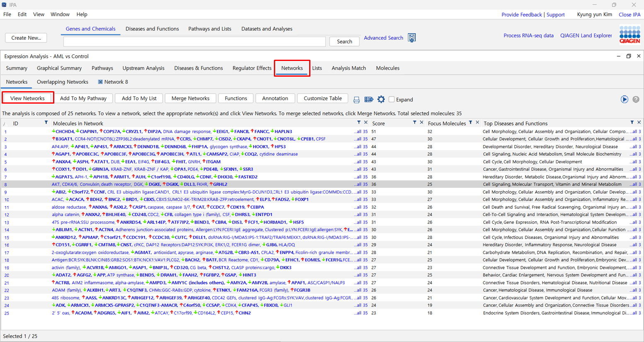Click the Advanced Search icon
This screenshot has height=342, width=644.
[412, 38]
